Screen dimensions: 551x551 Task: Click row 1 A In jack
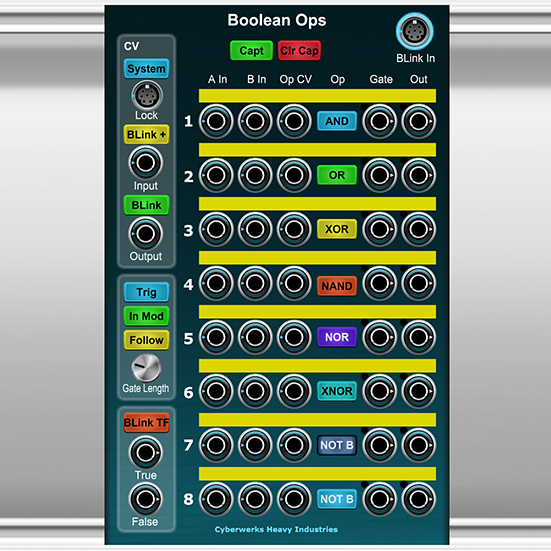coord(216,121)
